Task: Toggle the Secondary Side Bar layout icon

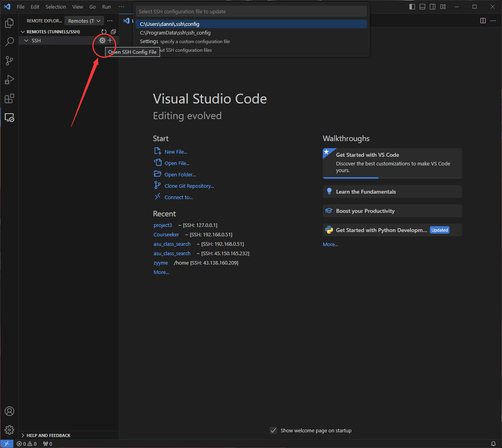Action: [x=433, y=7]
